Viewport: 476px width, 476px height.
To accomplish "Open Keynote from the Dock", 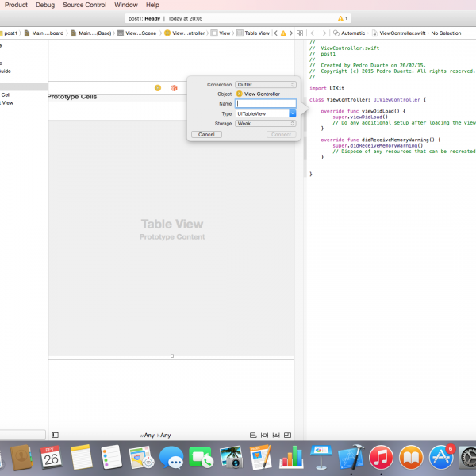I will (321, 457).
